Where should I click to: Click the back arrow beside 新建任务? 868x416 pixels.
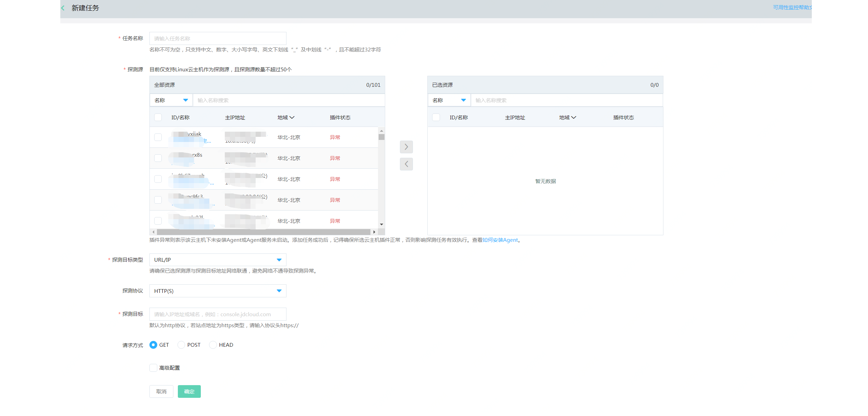pos(63,8)
